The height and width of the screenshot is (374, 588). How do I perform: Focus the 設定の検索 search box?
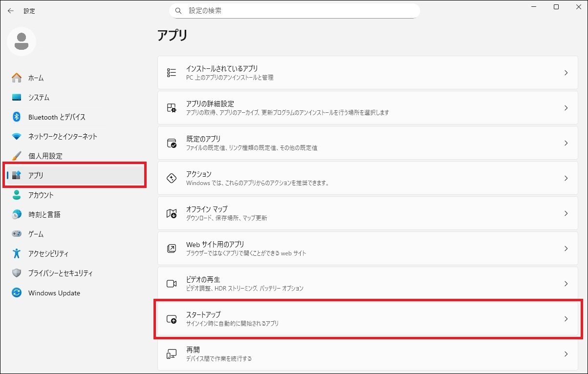tap(298, 10)
